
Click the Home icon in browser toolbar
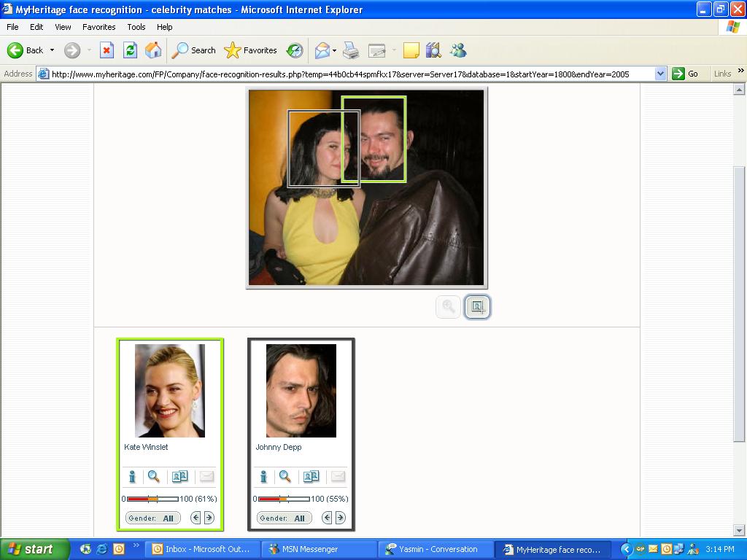(153, 50)
